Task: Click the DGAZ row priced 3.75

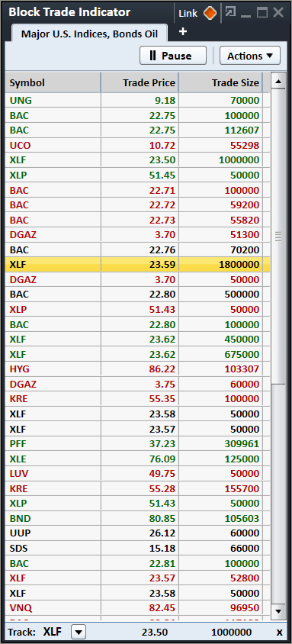Action: pyautogui.click(x=137, y=384)
